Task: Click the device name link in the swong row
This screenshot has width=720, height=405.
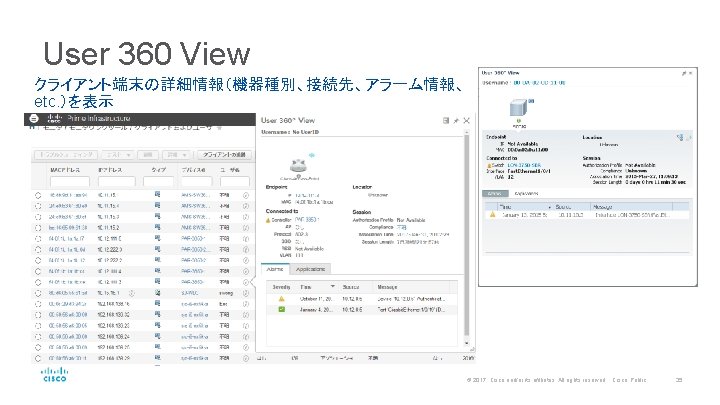Action: (190, 293)
